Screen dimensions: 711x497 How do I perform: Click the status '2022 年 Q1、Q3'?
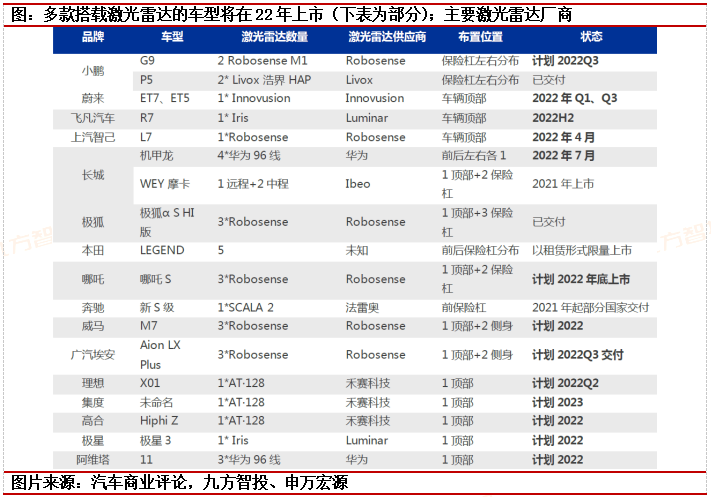pos(575,98)
